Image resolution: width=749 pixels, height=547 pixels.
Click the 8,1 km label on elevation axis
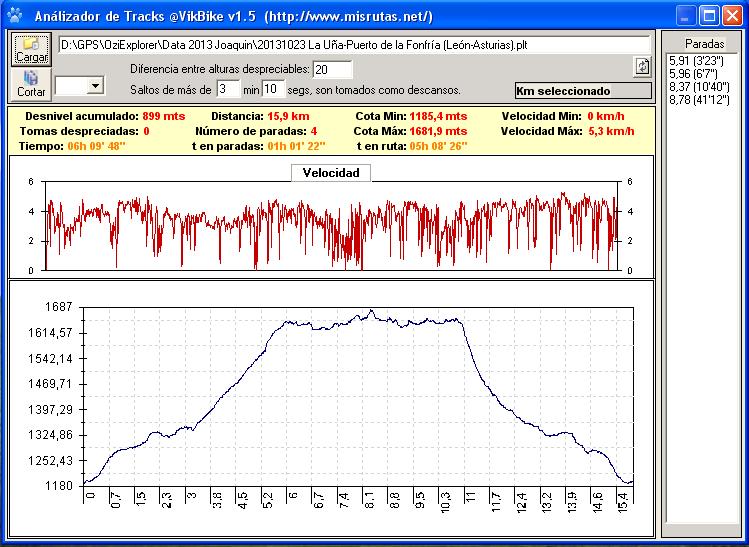coord(368,502)
